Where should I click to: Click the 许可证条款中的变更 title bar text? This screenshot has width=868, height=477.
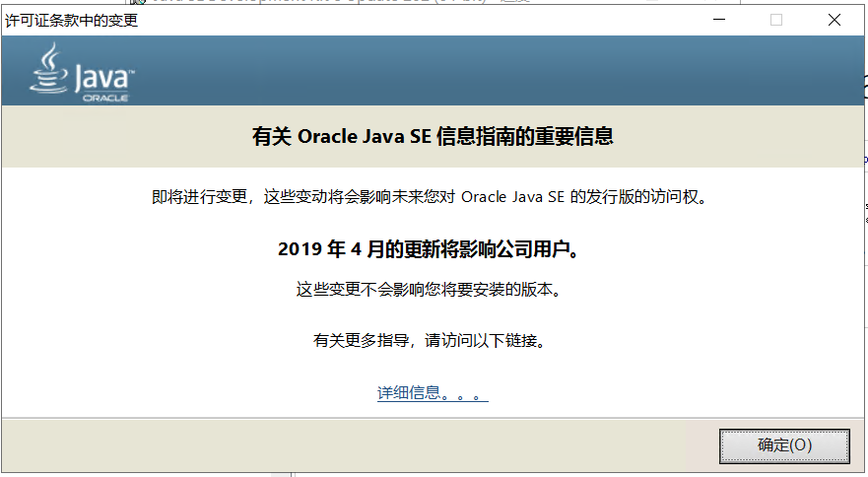pyautogui.click(x=72, y=20)
